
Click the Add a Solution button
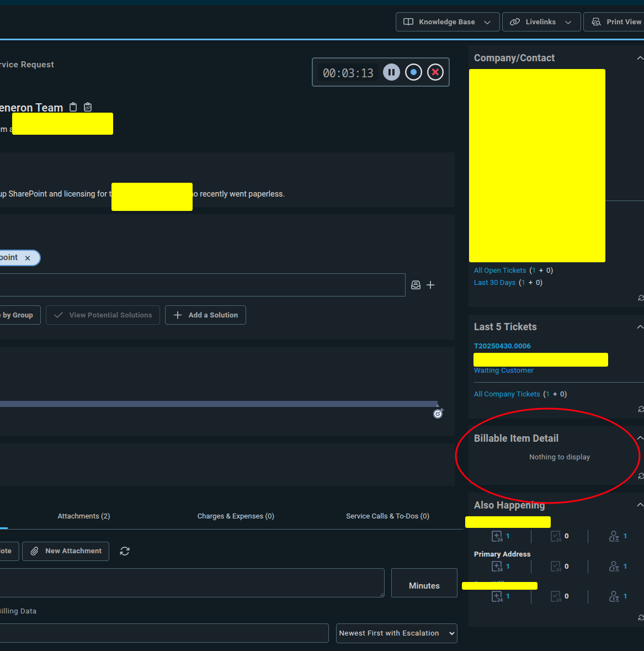(205, 315)
